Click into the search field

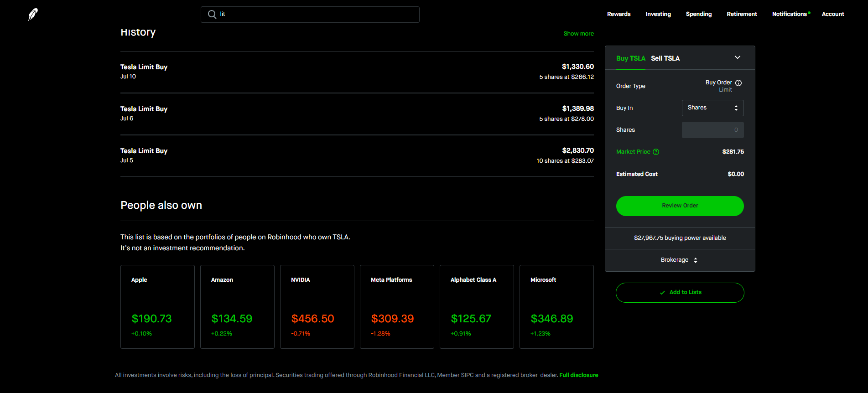pyautogui.click(x=310, y=15)
